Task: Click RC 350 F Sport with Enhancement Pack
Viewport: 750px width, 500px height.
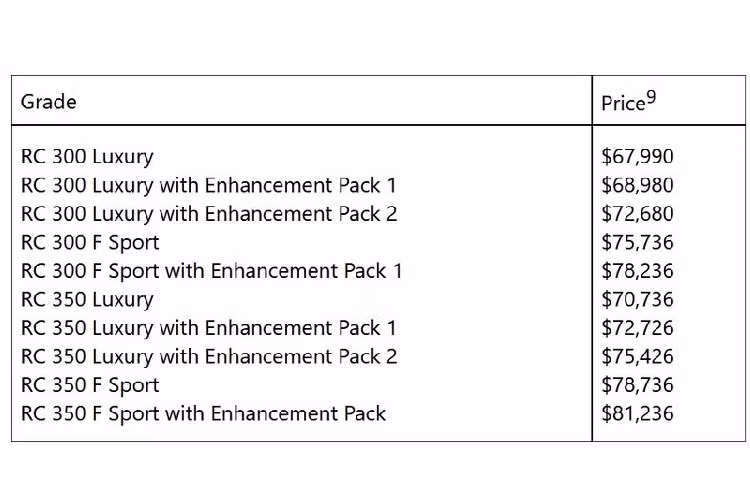Action: coord(203,413)
